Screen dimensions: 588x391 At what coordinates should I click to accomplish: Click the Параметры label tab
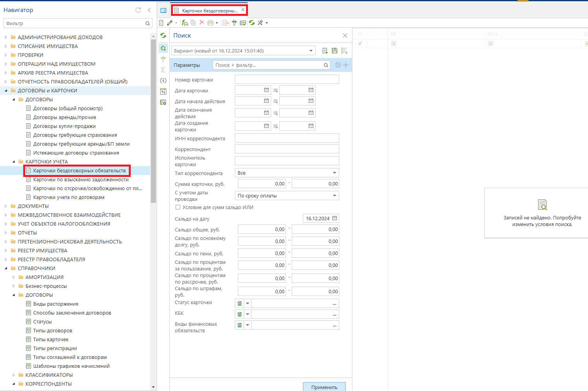tap(187, 65)
